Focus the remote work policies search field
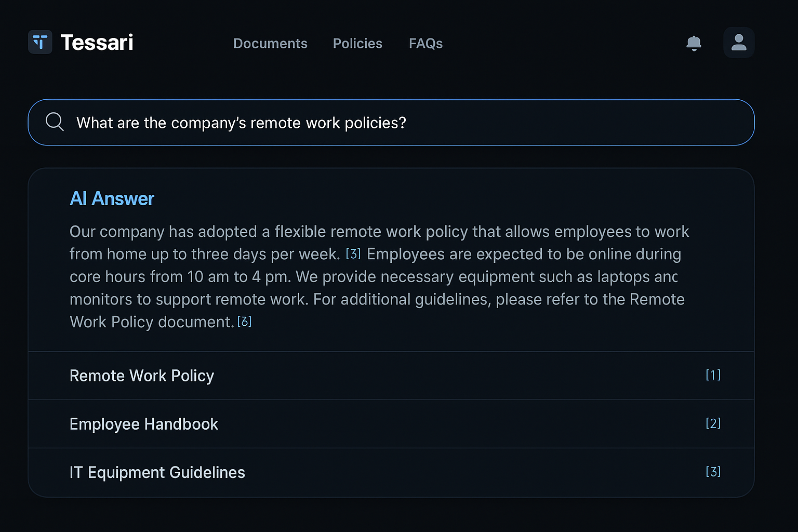The image size is (798, 532). pos(390,123)
